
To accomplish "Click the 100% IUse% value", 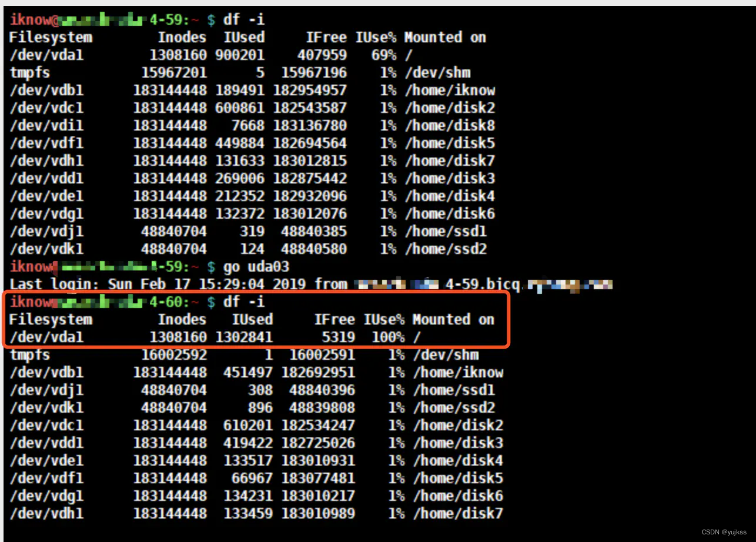I will point(388,337).
